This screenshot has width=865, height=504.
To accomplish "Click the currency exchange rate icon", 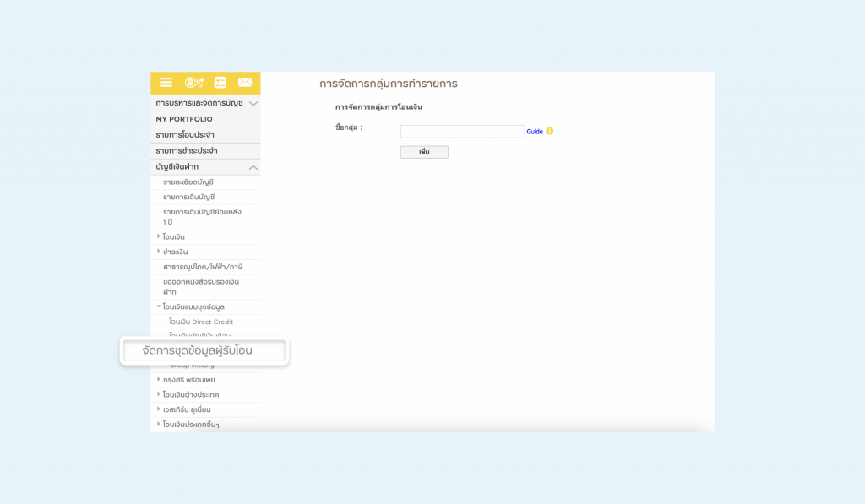I will [193, 83].
